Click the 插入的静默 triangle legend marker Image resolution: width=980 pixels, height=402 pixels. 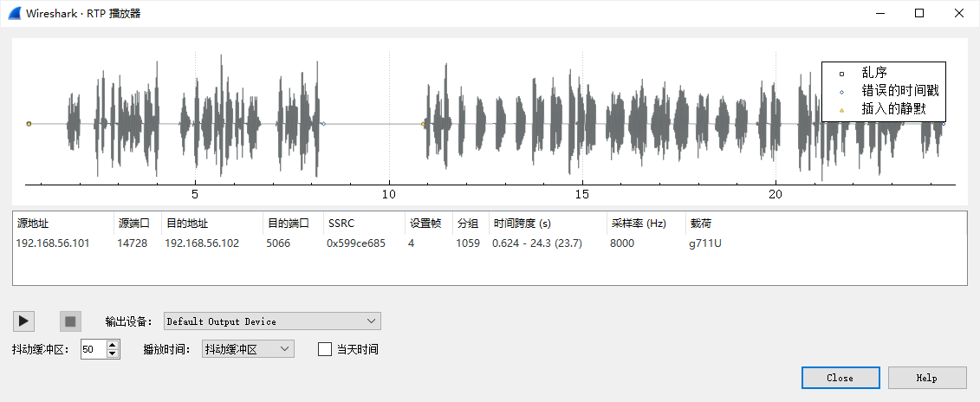click(841, 110)
